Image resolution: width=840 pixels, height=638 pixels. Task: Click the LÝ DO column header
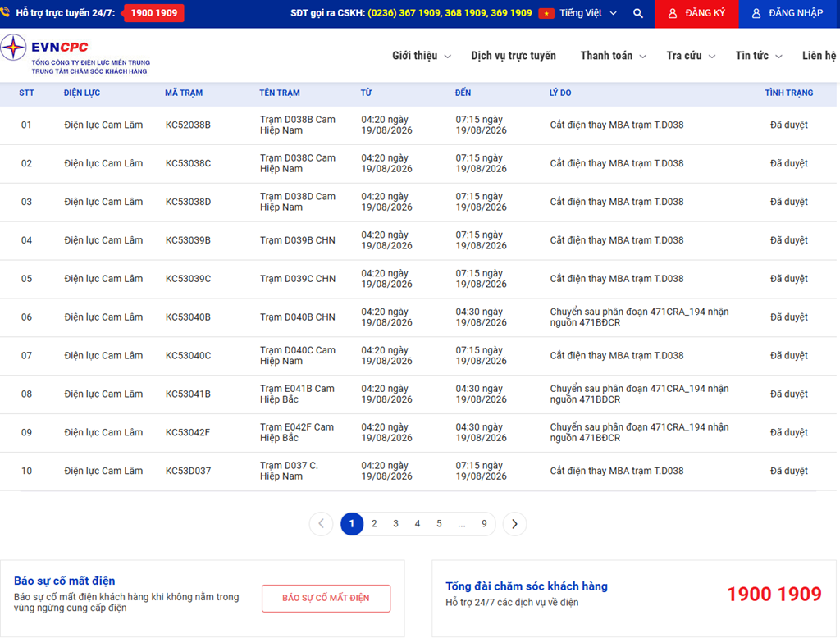tap(559, 93)
